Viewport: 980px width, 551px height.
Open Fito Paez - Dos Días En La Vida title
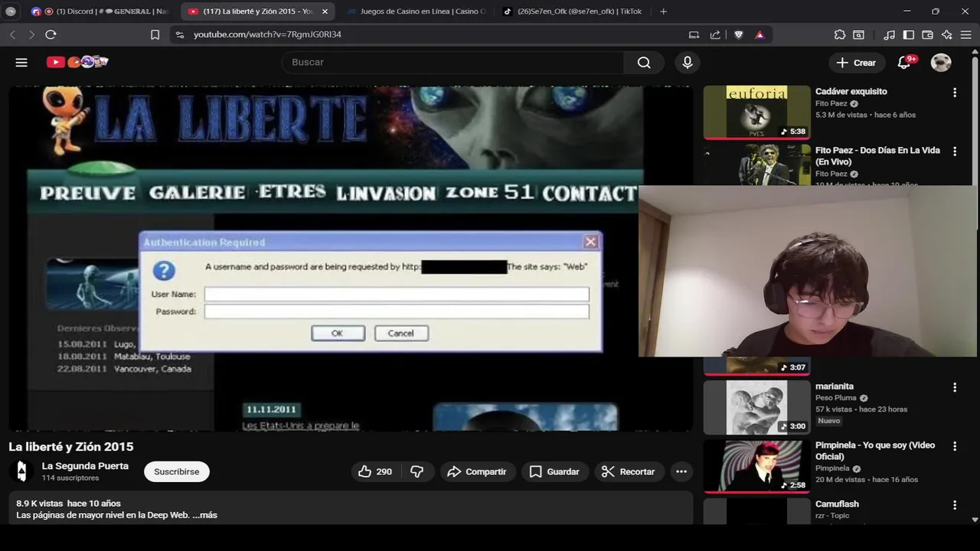pos(877,156)
